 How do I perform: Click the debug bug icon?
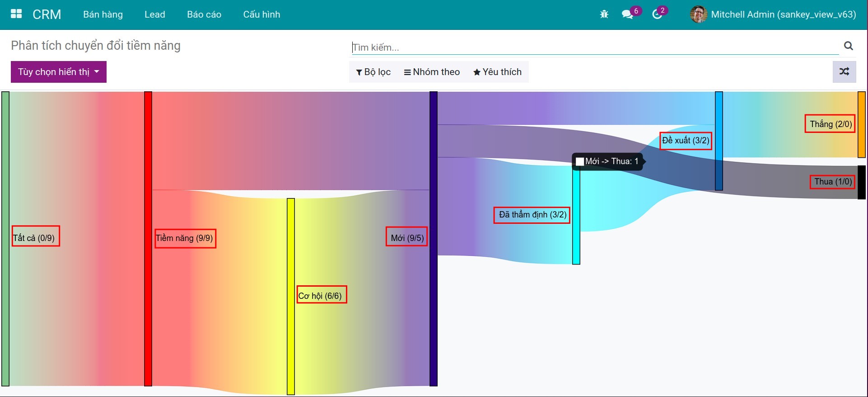tap(604, 14)
